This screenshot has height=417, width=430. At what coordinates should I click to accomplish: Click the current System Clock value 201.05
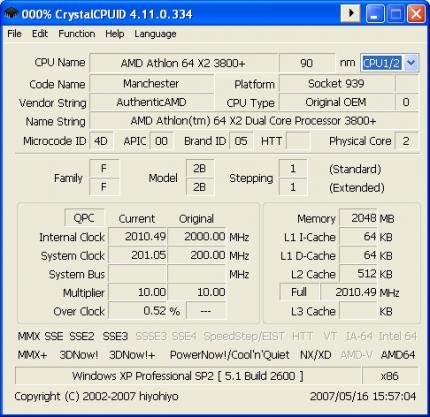[x=137, y=255]
